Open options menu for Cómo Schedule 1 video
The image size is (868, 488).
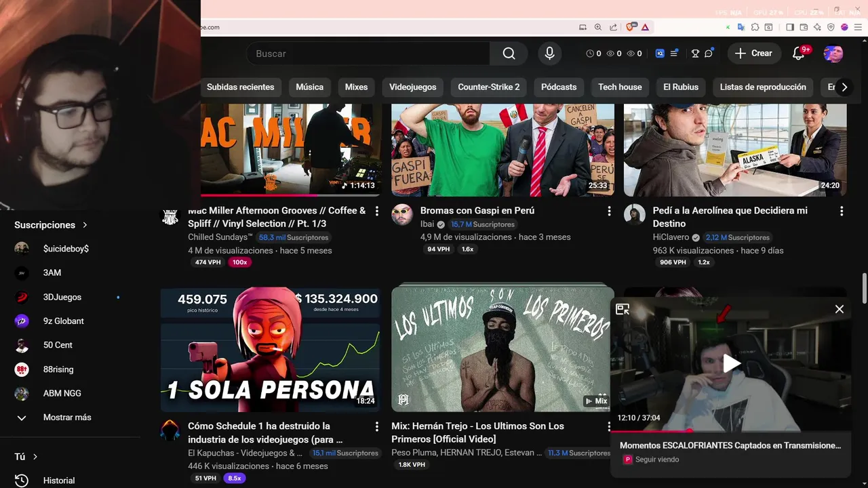(x=377, y=427)
